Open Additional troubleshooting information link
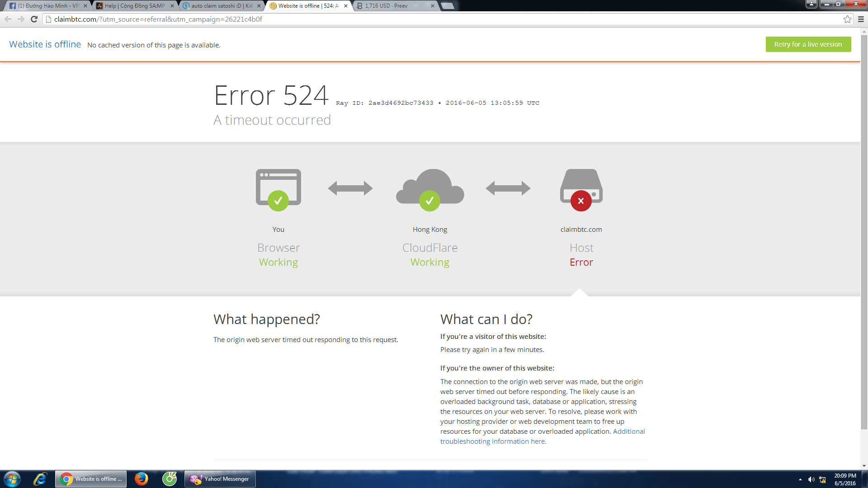This screenshot has width=868, height=488. [628, 431]
